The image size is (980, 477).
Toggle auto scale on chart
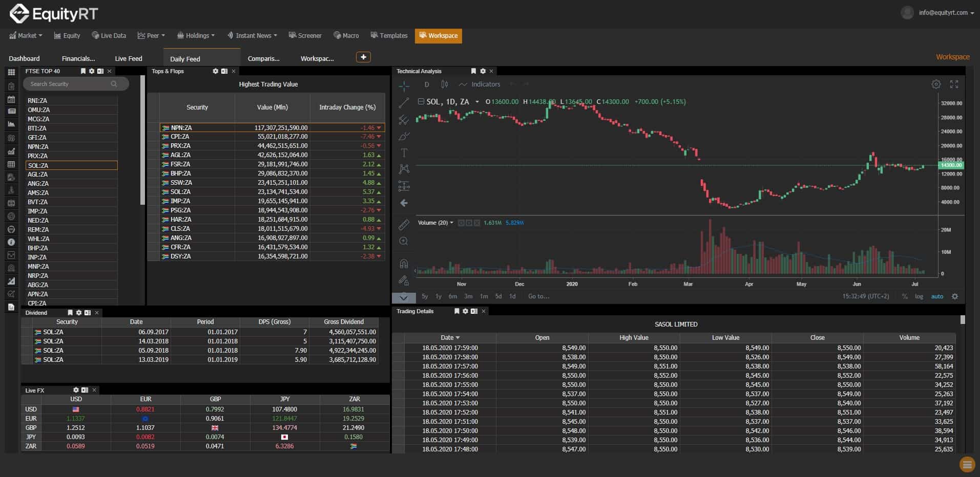point(937,296)
